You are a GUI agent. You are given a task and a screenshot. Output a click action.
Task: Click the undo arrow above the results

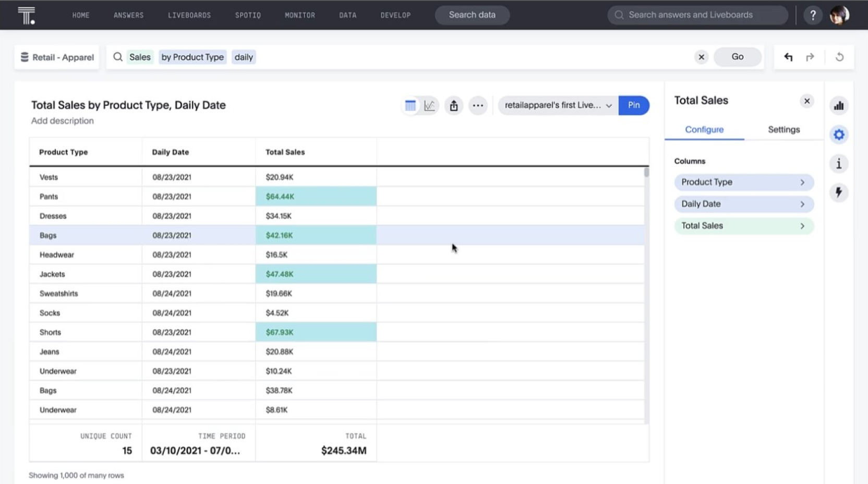pos(789,57)
